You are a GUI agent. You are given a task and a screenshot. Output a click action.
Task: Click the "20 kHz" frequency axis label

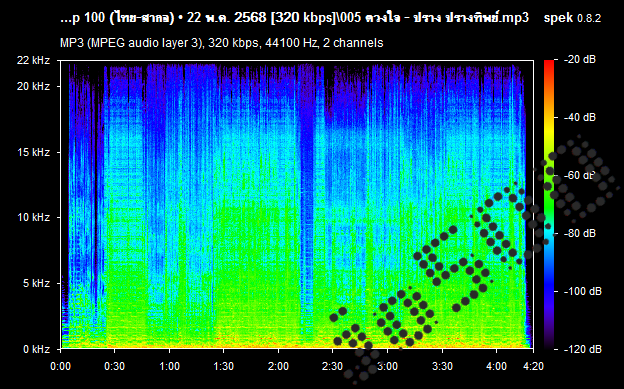(x=33, y=86)
